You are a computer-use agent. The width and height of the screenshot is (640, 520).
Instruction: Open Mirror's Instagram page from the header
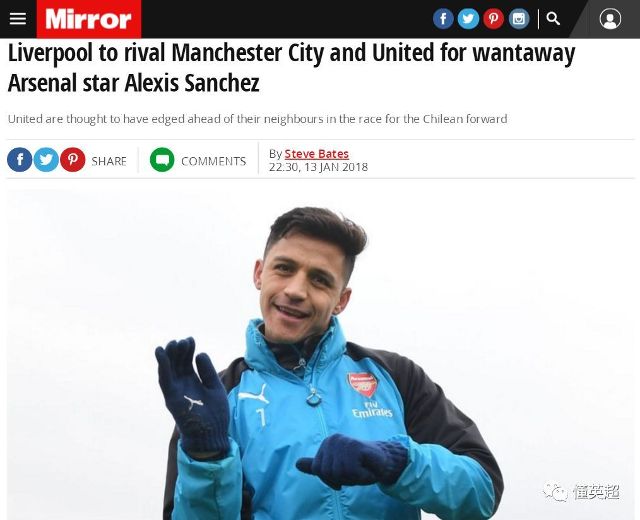click(519, 19)
